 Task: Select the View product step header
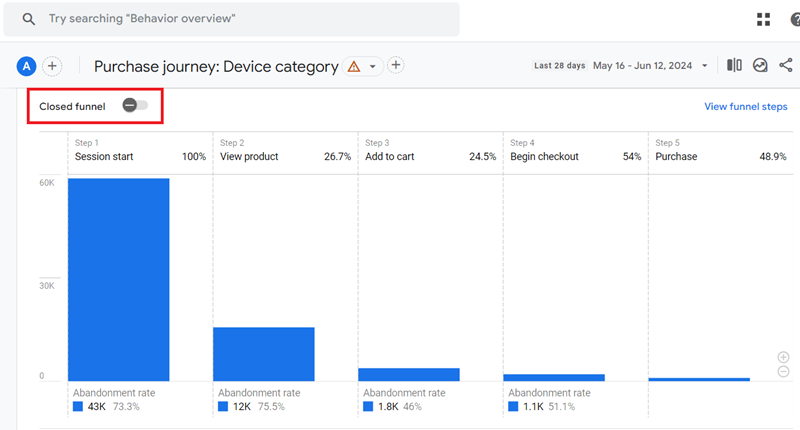pyautogui.click(x=249, y=157)
